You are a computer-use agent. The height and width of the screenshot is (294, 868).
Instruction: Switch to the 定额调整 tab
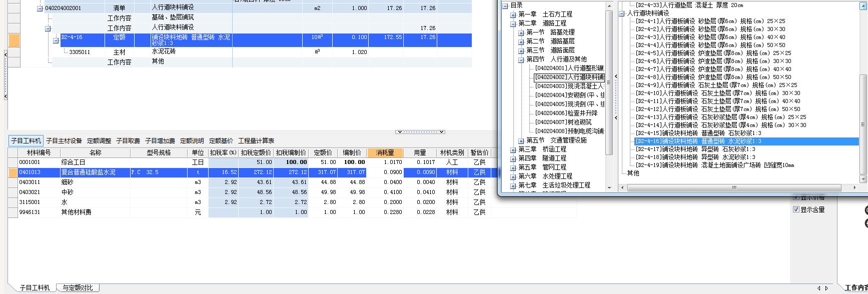click(99, 141)
